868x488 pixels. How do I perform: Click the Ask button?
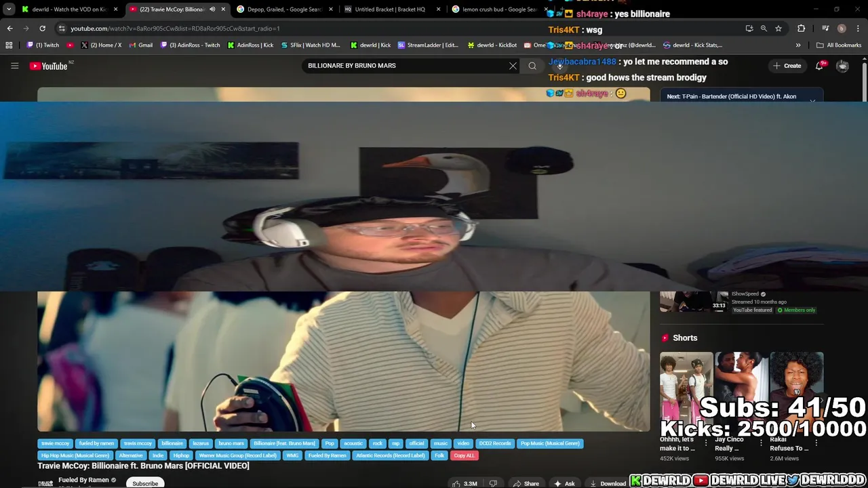(x=564, y=483)
